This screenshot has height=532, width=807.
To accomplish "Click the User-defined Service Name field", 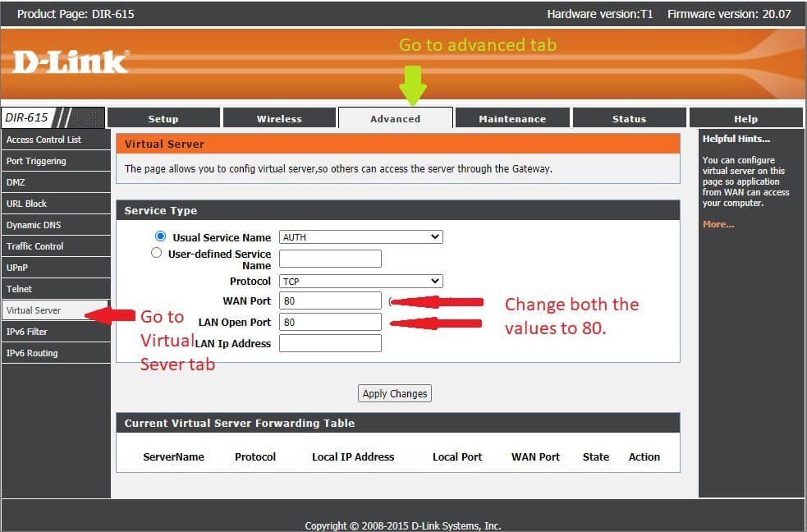I will (x=330, y=259).
